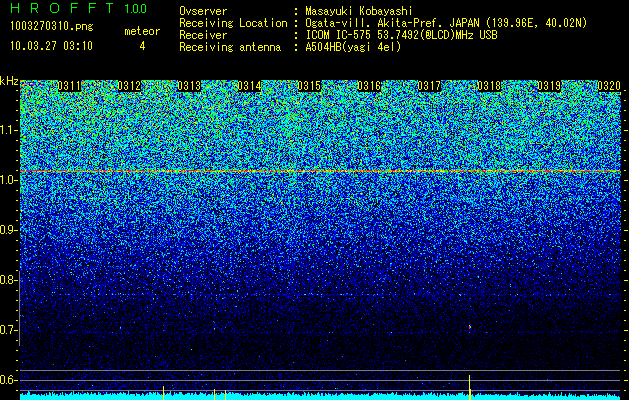
Task: Click the 0.7 kHz axis label
Action: [8, 330]
